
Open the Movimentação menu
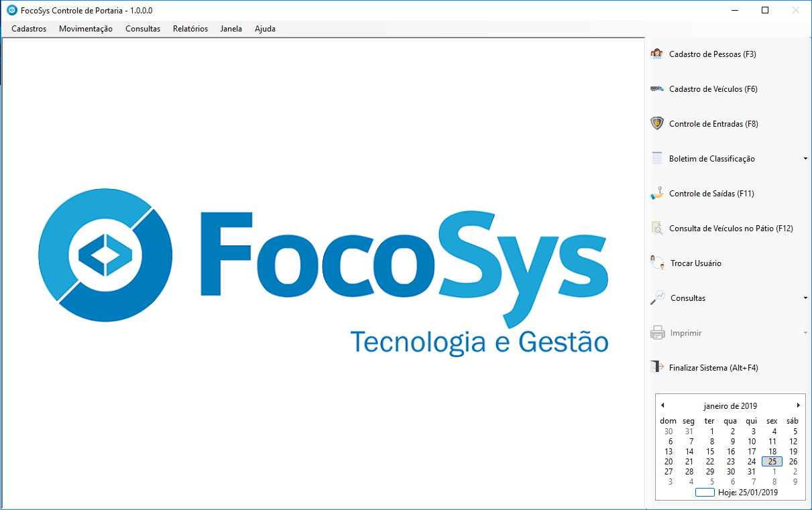tap(86, 29)
